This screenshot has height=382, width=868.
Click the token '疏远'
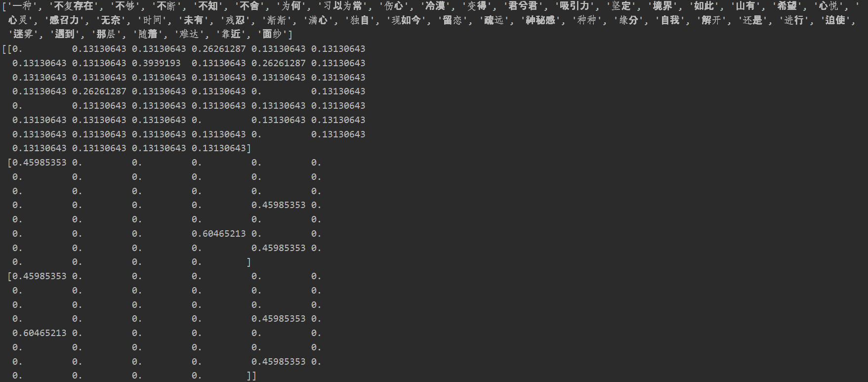[x=494, y=20]
